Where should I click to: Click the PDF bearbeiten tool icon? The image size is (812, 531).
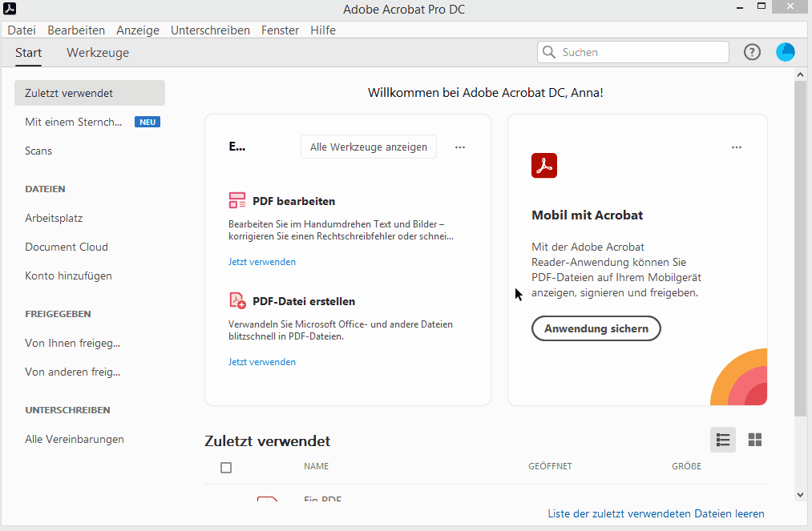pos(237,200)
